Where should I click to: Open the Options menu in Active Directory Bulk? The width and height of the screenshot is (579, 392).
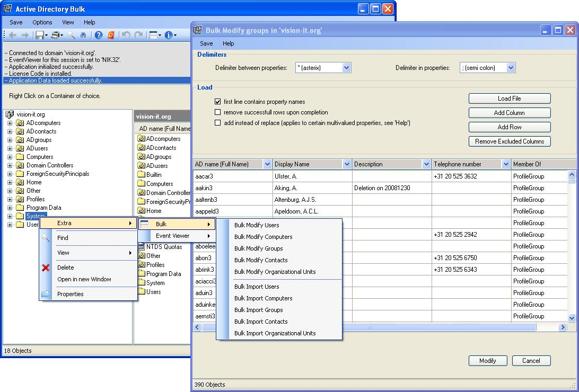point(42,22)
